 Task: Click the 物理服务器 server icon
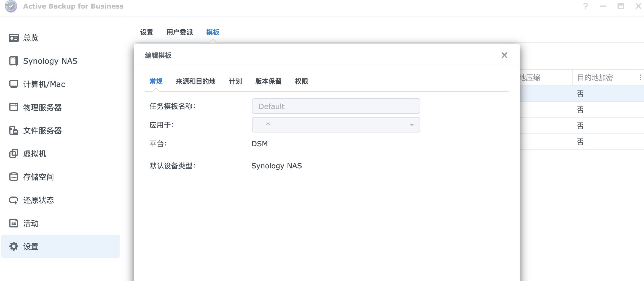pos(14,107)
